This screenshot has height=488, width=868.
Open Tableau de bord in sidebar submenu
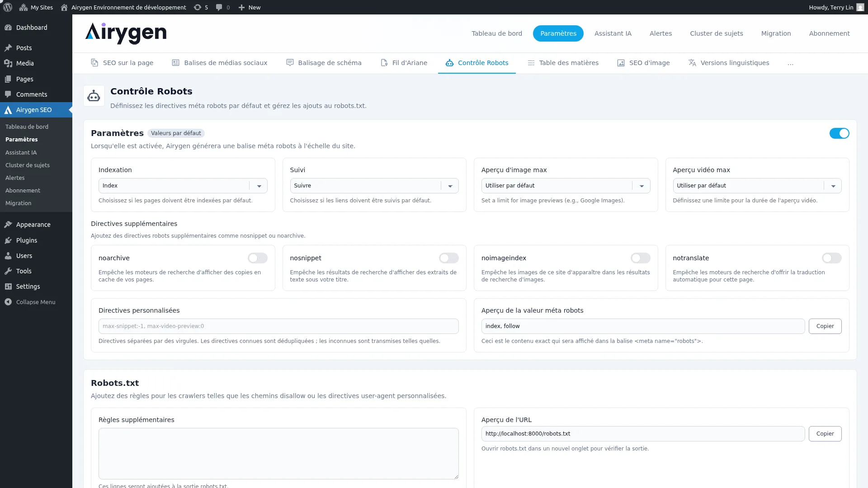[27, 127]
